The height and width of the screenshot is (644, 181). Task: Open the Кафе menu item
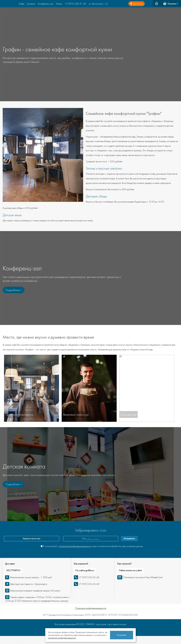[21, 4]
